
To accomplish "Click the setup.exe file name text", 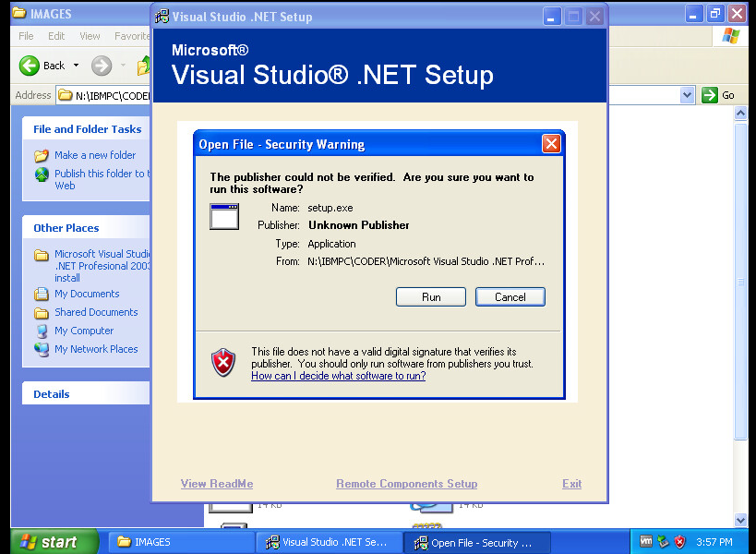I will pyautogui.click(x=330, y=208).
